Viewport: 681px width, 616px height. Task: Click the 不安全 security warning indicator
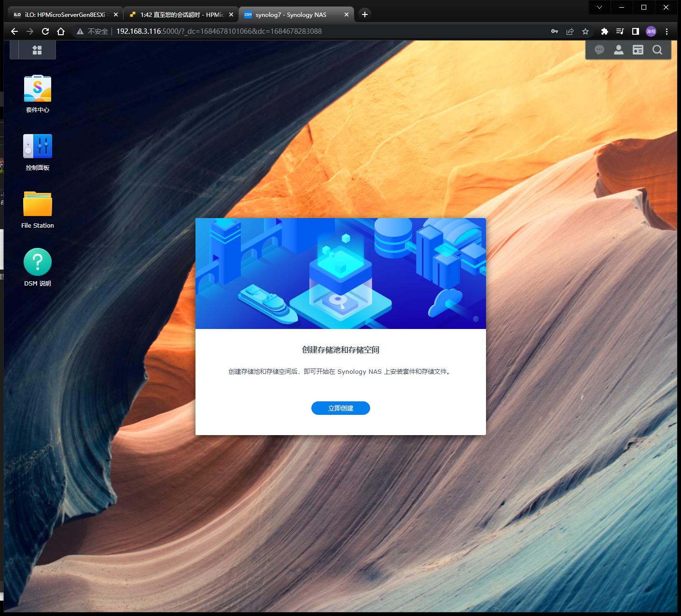point(92,31)
